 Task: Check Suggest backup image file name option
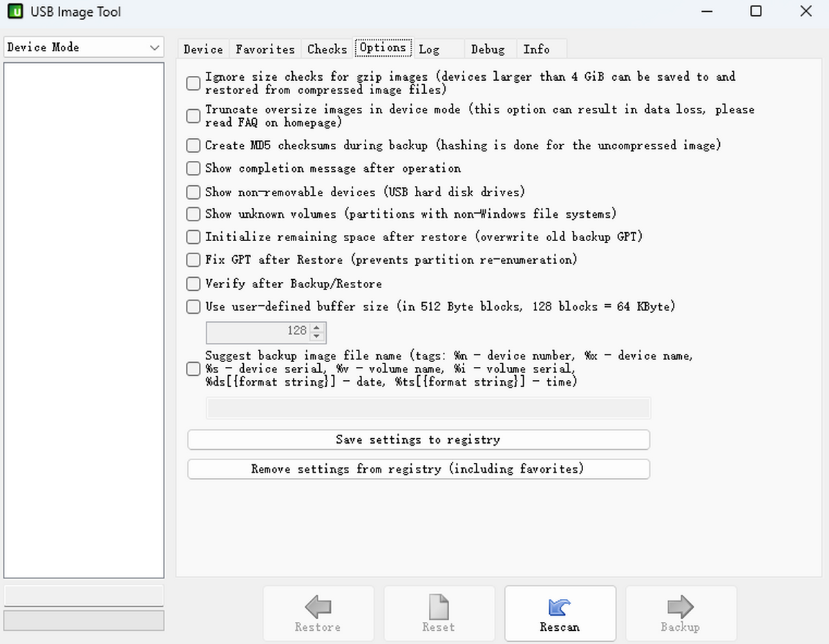click(193, 369)
